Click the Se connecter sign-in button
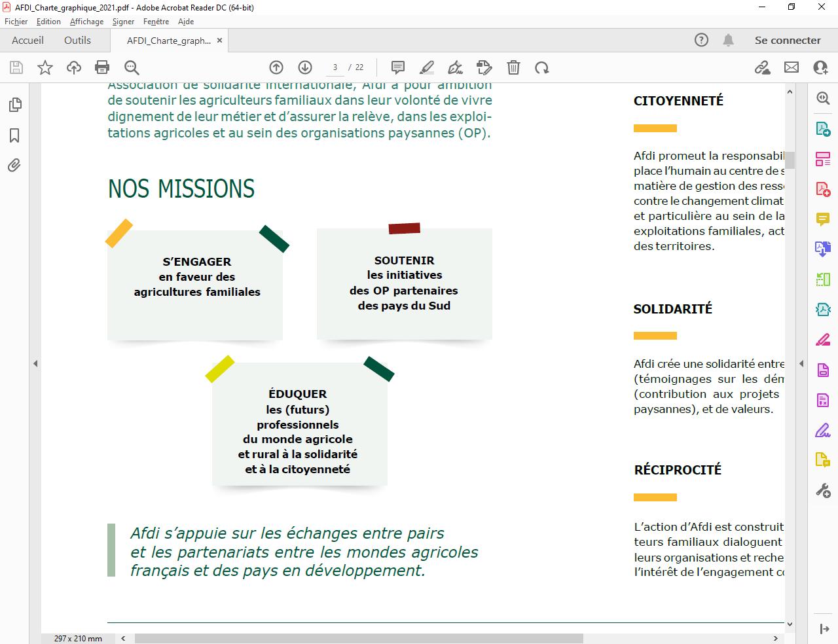838x644 pixels. [x=788, y=40]
